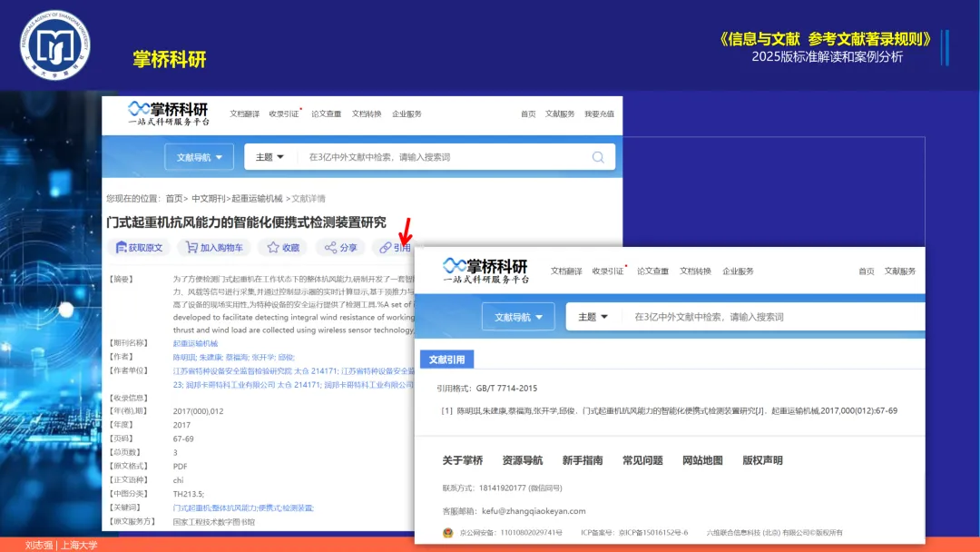Click 文献服务 nav link in back window
Viewport: 980px width, 552px height.
559,113
